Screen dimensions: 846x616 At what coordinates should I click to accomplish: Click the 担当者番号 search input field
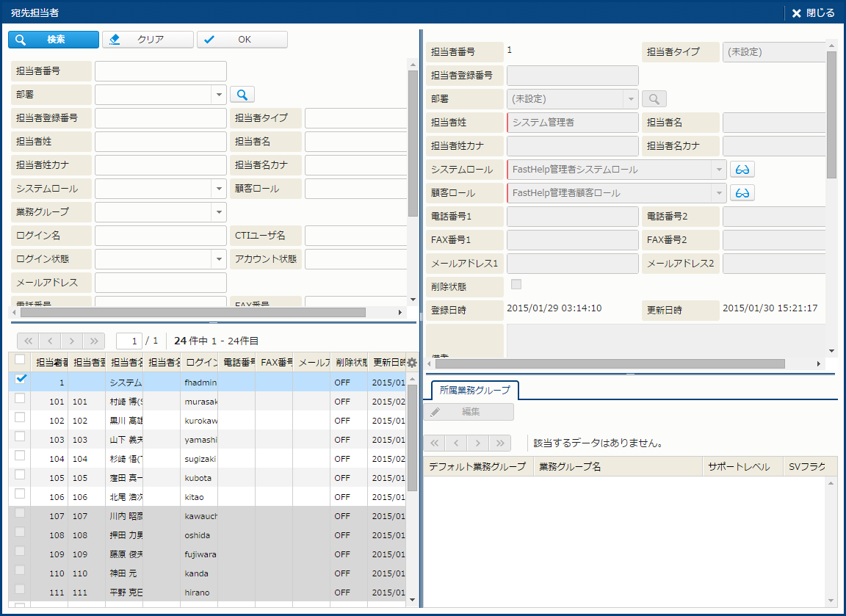(x=161, y=71)
